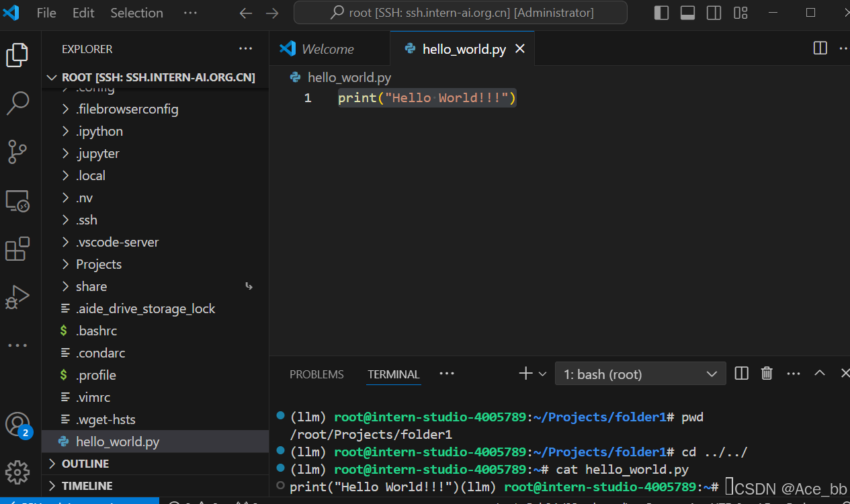Viewport: 850px width, 504px height.
Task: Open the File menu
Action: pyautogui.click(x=46, y=13)
